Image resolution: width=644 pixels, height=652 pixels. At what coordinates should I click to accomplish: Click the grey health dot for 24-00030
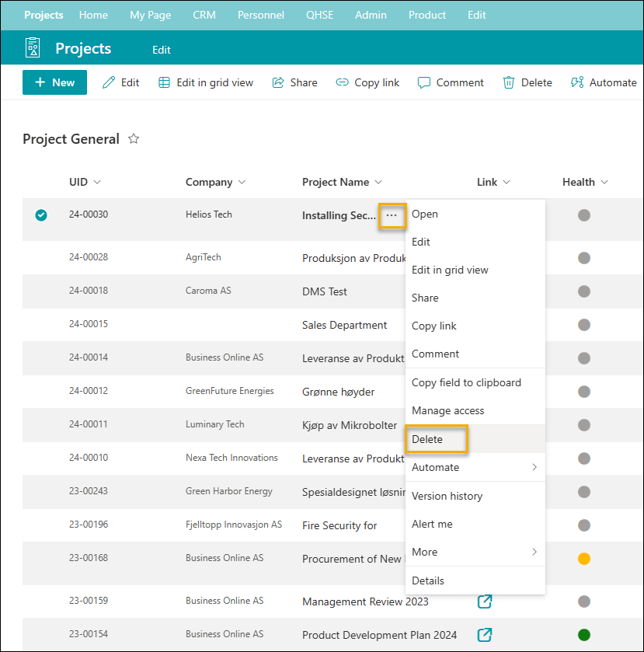click(x=584, y=215)
